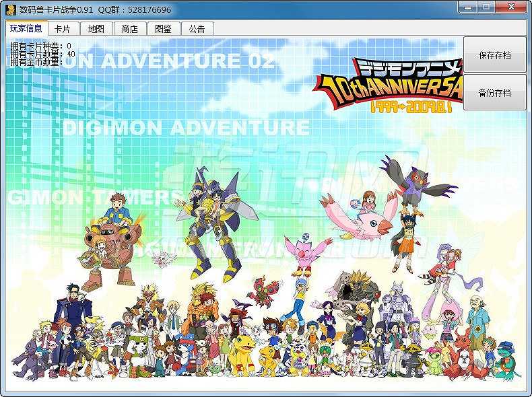Open the 图鉴 tab
This screenshot has height=397, width=532.
163,29
